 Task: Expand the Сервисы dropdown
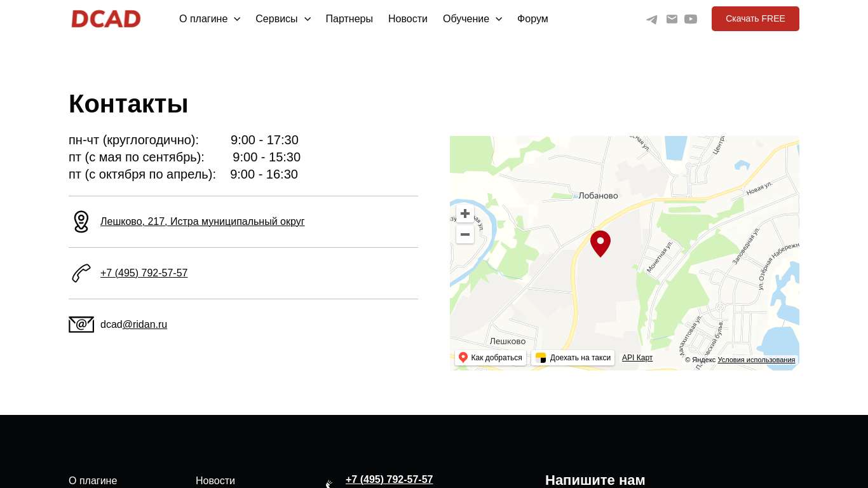[283, 19]
